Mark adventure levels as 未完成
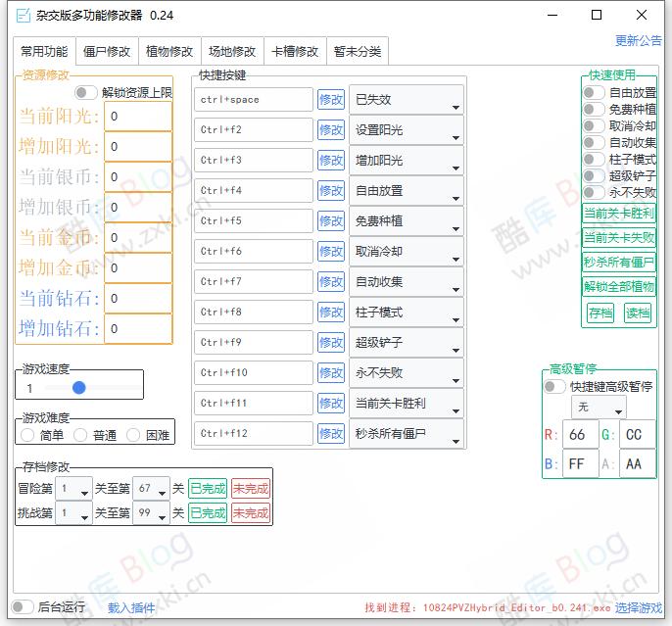This screenshot has height=626, width=672. 251,489
